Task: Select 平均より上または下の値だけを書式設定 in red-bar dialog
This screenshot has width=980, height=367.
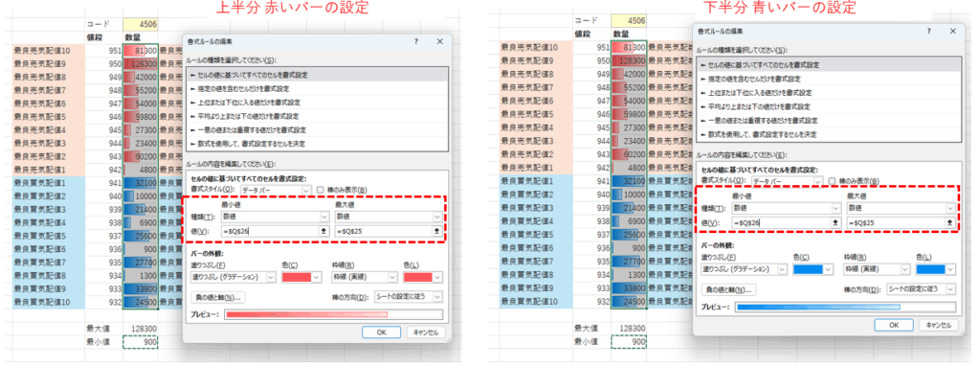Action: click(318, 116)
